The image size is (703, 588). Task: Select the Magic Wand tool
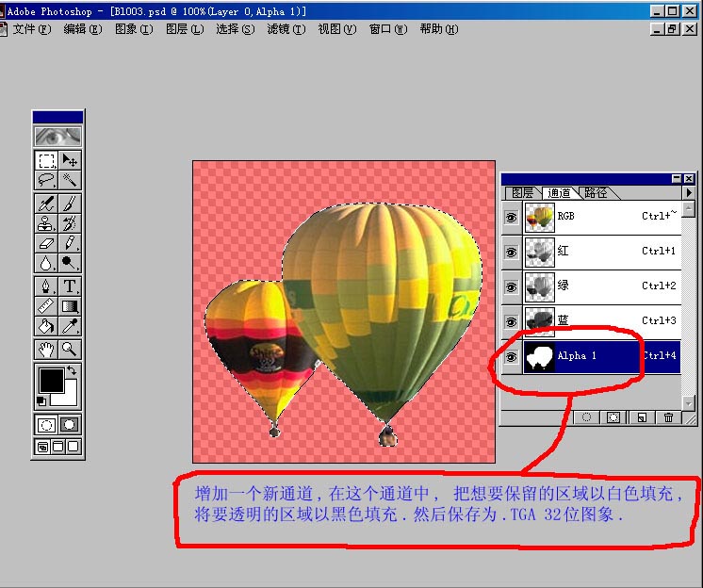(70, 180)
